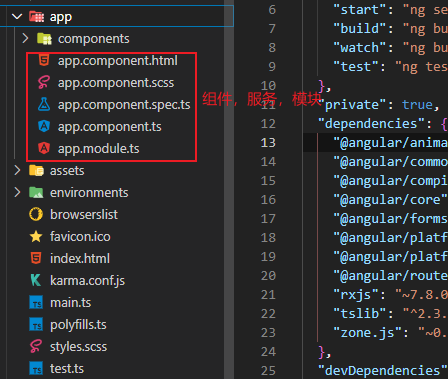Screen dimensions: 448x379
Task: Open app.component.ts file
Action: [x=110, y=127]
